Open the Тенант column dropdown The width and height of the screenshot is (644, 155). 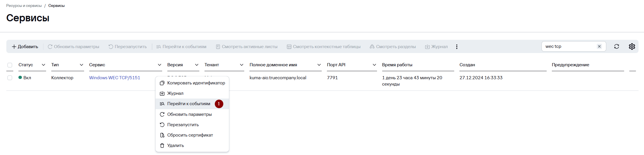[x=242, y=65]
